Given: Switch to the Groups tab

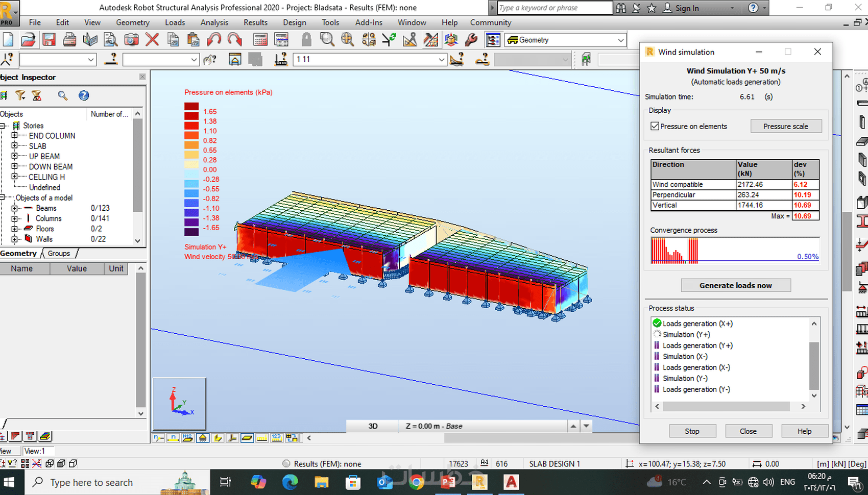Looking at the screenshot, I should pos(59,254).
